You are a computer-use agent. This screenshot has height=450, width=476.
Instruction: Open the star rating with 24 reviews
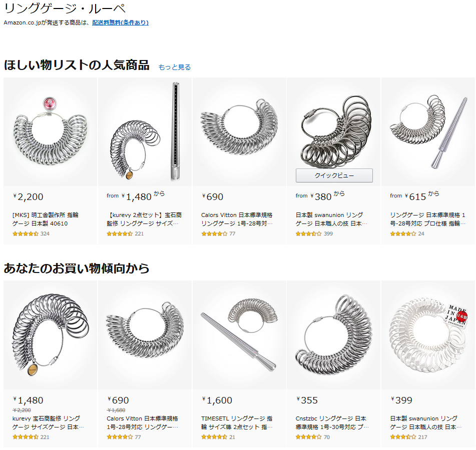point(407,234)
